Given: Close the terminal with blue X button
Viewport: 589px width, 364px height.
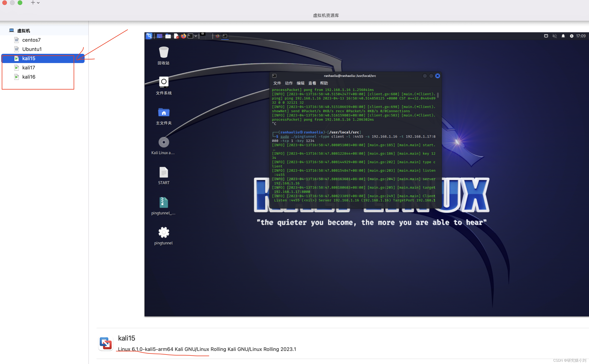Looking at the screenshot, I should pyautogui.click(x=438, y=76).
